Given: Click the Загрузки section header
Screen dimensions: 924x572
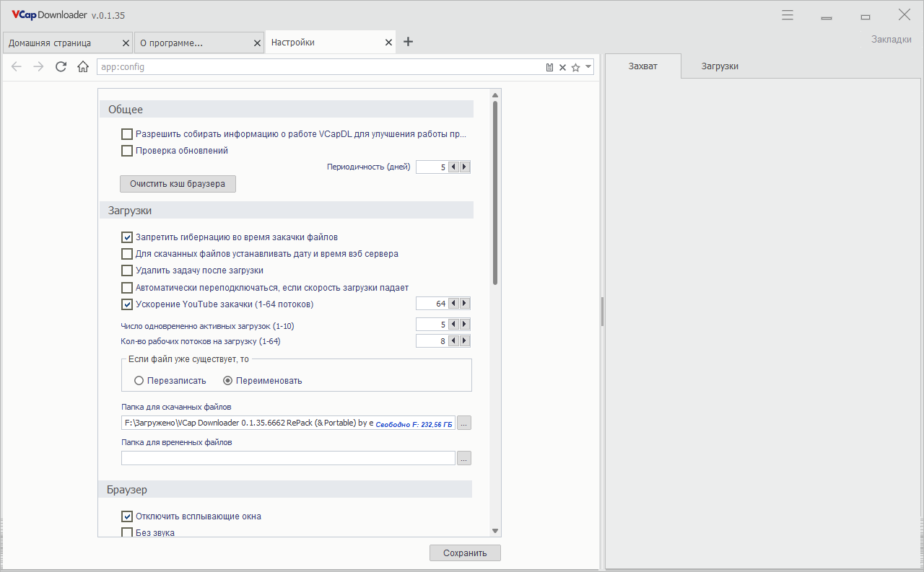Looking at the screenshot, I should [x=286, y=211].
